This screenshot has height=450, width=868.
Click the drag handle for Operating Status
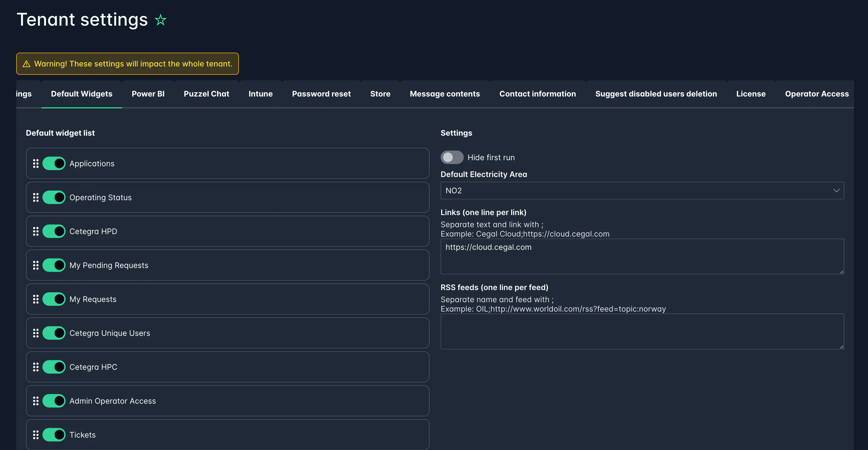click(x=36, y=197)
